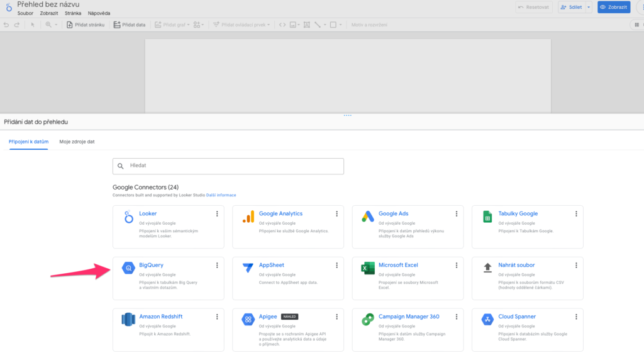
Task: Select the AppSheet connector icon
Action: point(248,268)
